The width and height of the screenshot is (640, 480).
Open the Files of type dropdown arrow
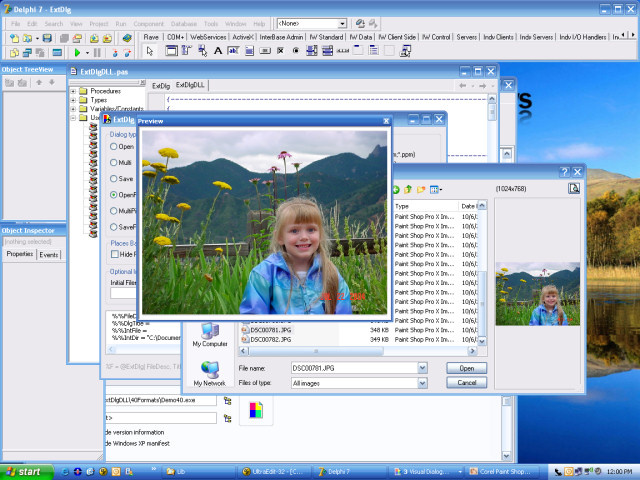(422, 383)
